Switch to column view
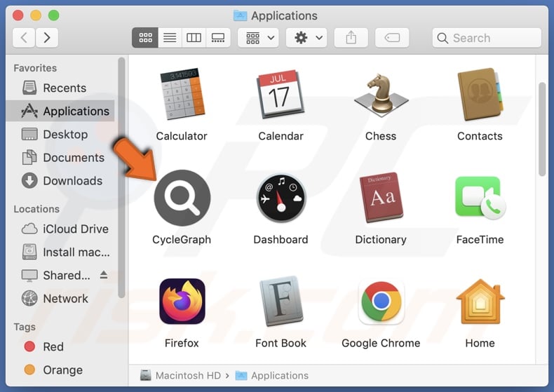Viewport: 554px width, 392px height. (x=194, y=37)
